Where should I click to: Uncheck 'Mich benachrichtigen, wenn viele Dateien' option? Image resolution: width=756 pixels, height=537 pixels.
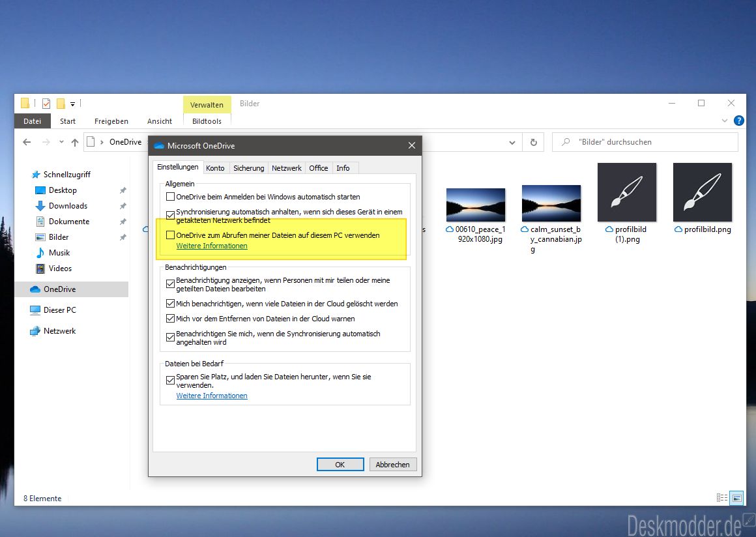tap(170, 304)
